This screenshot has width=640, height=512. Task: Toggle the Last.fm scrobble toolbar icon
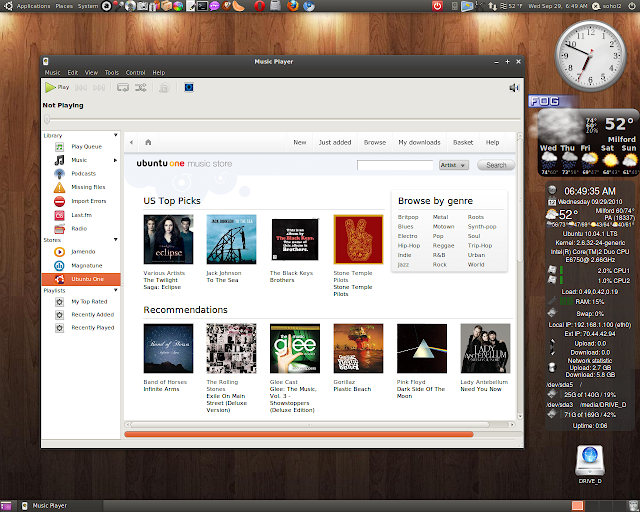click(x=164, y=87)
